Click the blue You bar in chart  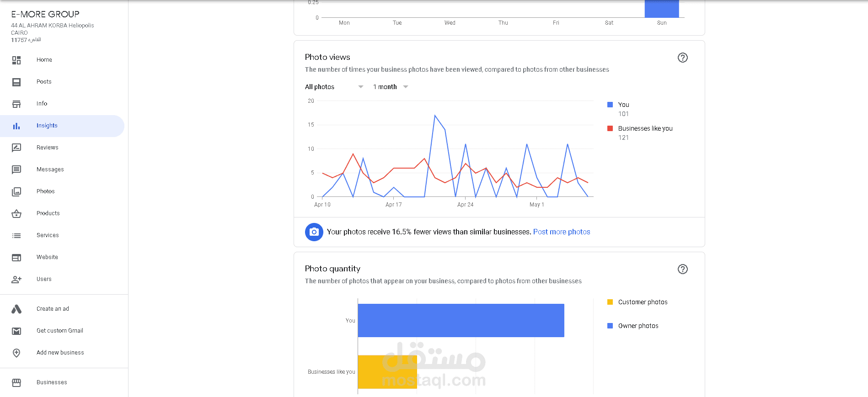click(461, 321)
